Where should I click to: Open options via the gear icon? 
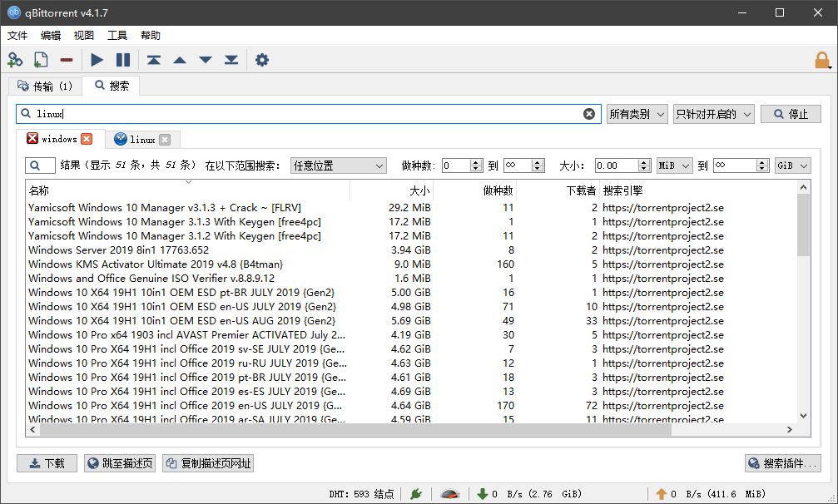262,60
